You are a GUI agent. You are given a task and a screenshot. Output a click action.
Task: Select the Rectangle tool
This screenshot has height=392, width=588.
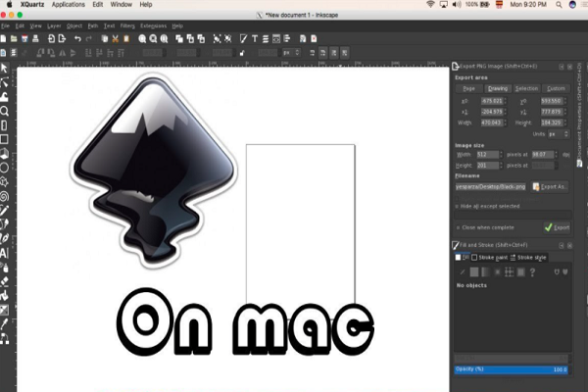4,139
